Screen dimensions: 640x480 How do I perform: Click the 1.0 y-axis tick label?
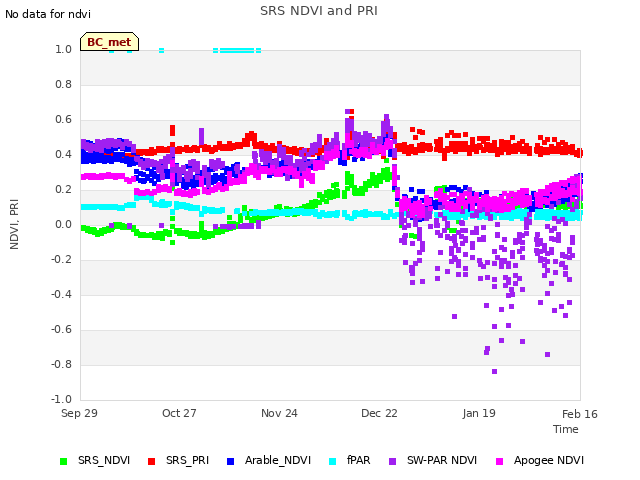[63, 49]
